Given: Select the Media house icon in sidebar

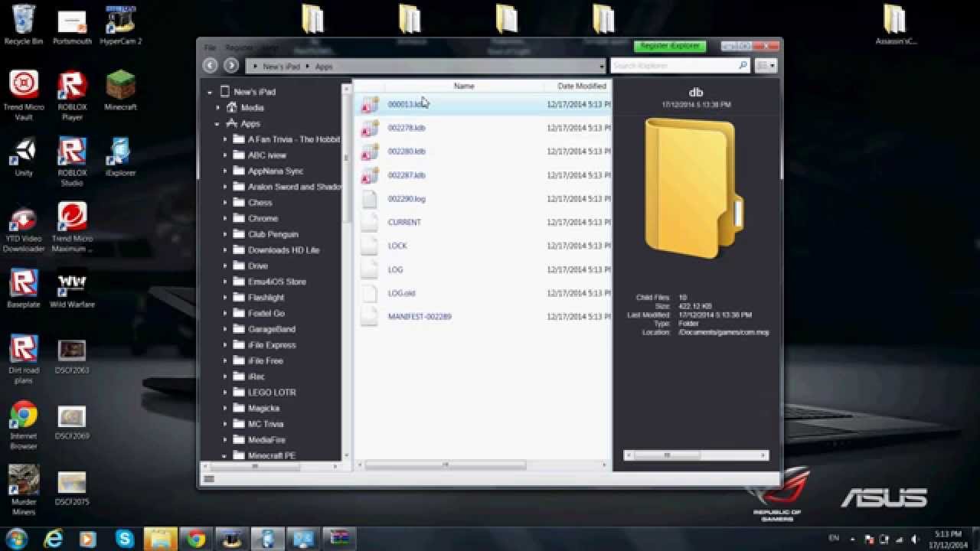Looking at the screenshot, I should point(232,107).
